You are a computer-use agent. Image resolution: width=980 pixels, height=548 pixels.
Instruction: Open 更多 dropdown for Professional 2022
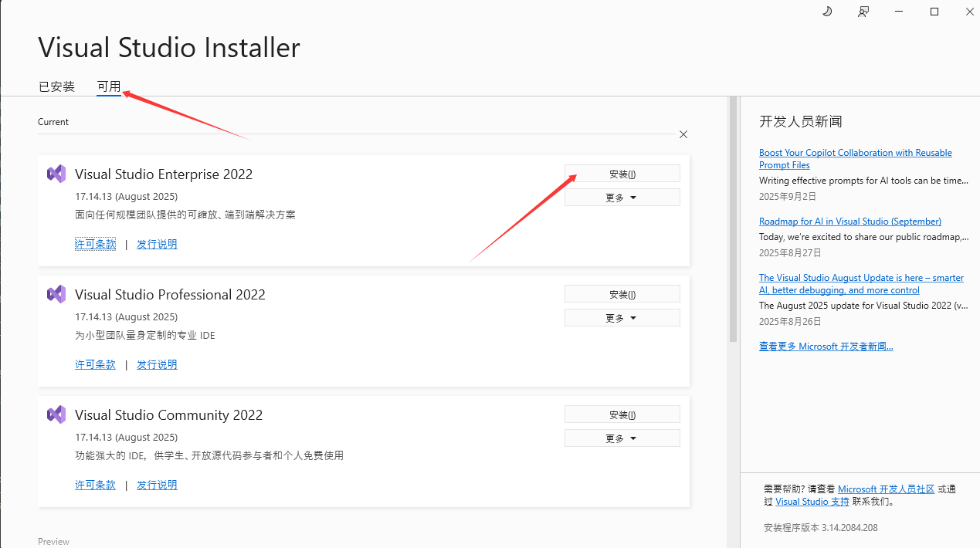[622, 318]
